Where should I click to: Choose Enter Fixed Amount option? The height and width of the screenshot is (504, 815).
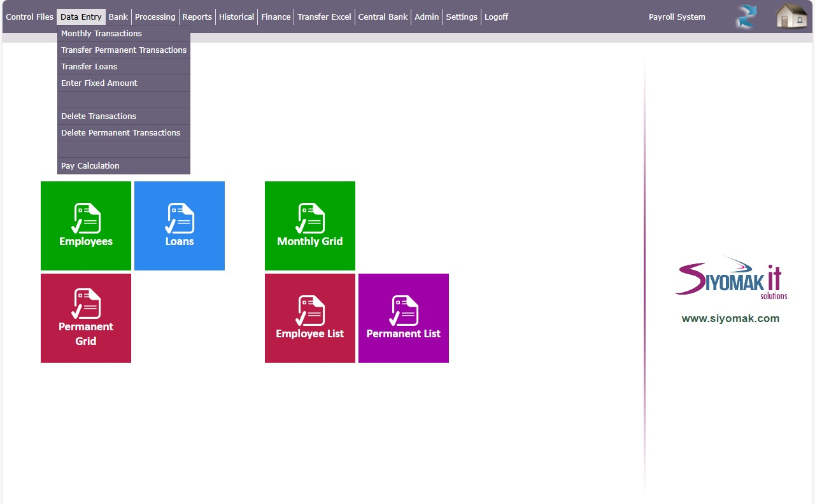coord(99,83)
